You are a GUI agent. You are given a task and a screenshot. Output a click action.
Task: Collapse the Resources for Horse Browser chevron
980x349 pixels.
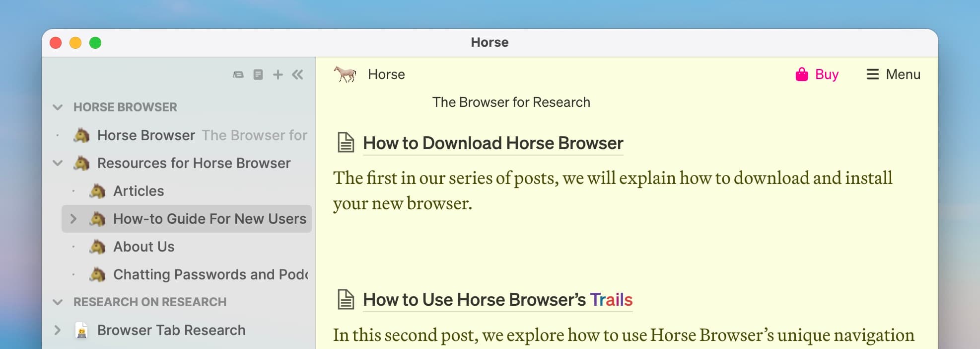[x=58, y=163]
